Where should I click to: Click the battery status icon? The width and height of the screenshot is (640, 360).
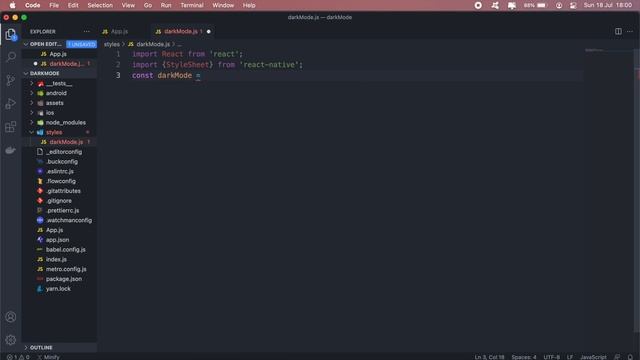click(x=535, y=5)
